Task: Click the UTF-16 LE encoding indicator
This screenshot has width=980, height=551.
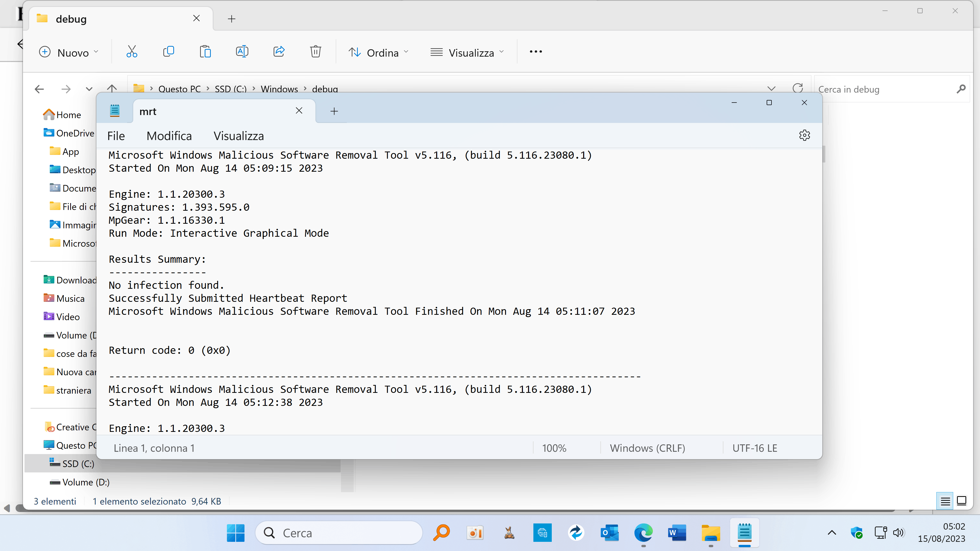Action: click(754, 448)
